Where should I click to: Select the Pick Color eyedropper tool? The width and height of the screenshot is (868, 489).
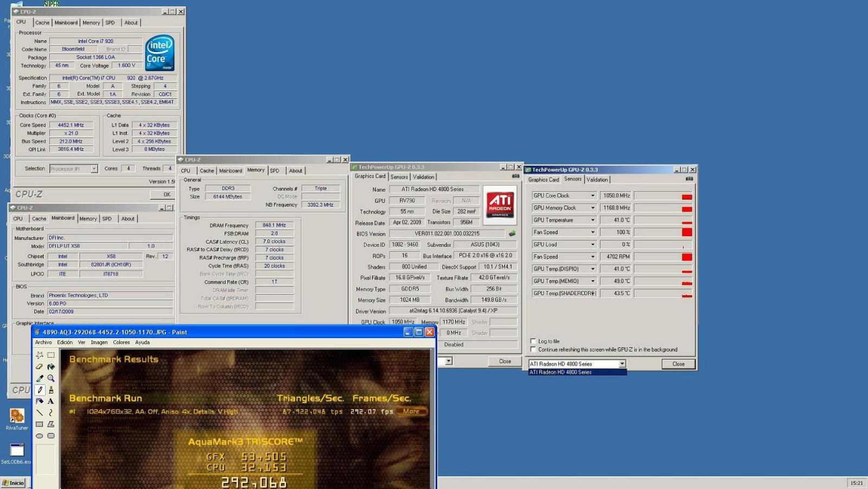[40, 378]
